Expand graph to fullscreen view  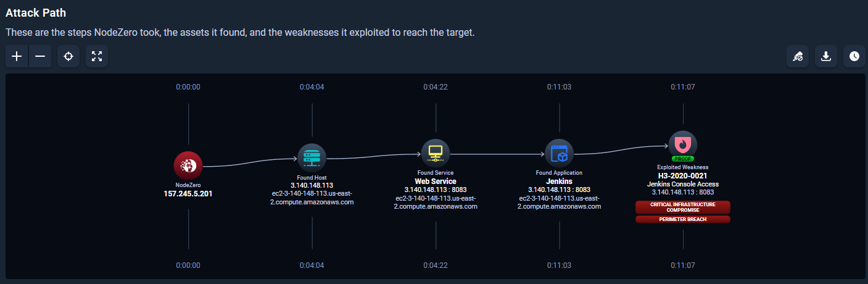(x=97, y=56)
